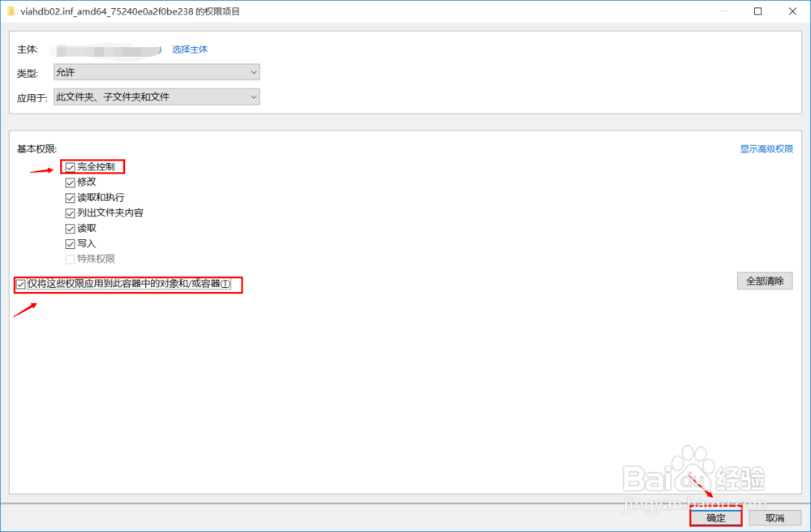The width and height of the screenshot is (811, 532).
Task: Click the 选择主体 link
Action: 190,49
